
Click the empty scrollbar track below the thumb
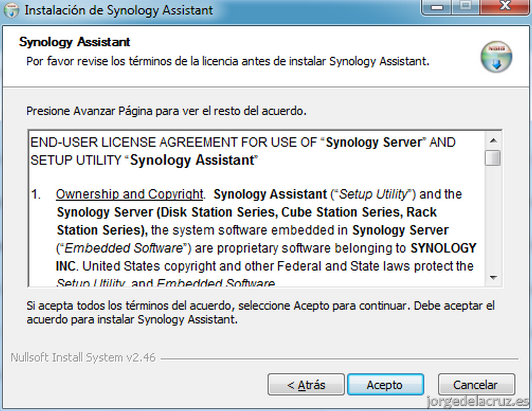[x=493, y=218]
